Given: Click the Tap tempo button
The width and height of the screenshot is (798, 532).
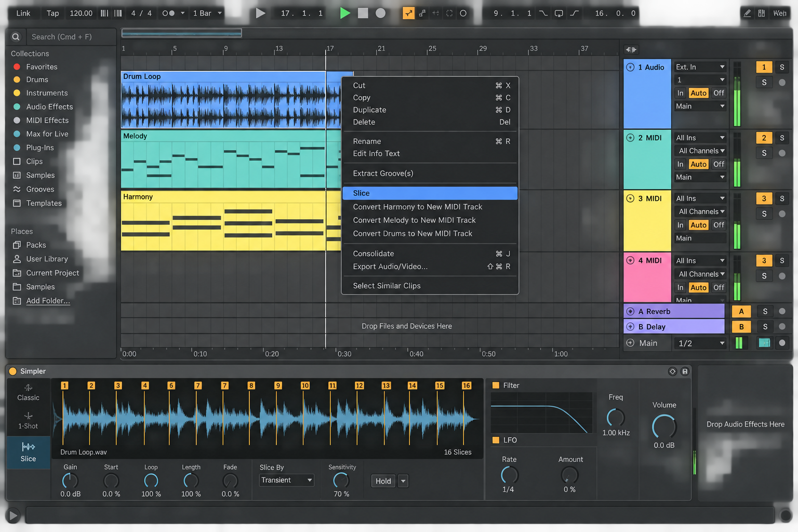Looking at the screenshot, I should [x=53, y=13].
